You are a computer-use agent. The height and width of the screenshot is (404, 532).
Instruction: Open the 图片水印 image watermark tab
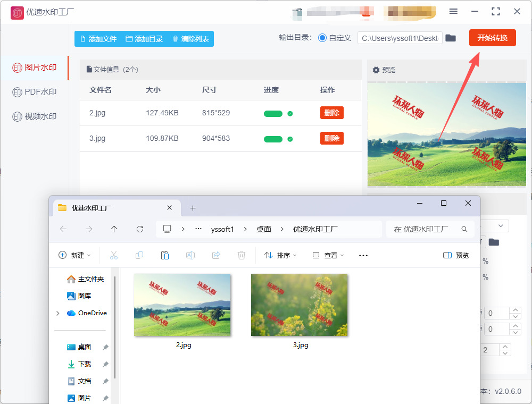[34, 68]
